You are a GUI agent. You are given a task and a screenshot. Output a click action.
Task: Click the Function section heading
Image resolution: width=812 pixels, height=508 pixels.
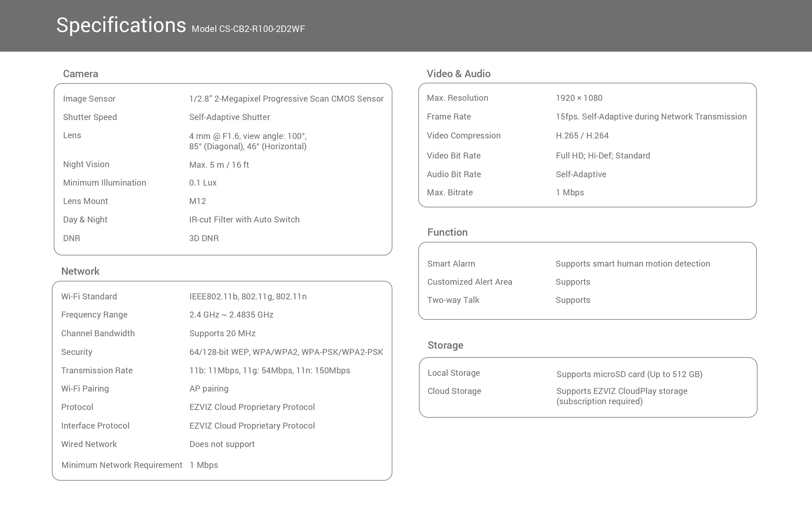tap(448, 232)
